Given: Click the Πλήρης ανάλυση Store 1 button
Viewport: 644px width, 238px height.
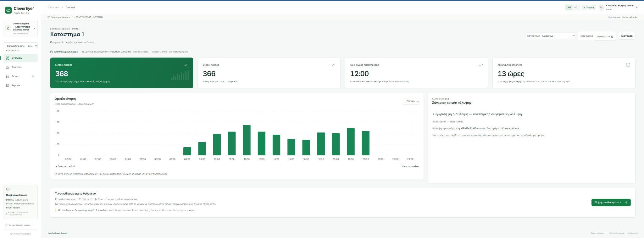Looking at the screenshot, I should 611,203.
